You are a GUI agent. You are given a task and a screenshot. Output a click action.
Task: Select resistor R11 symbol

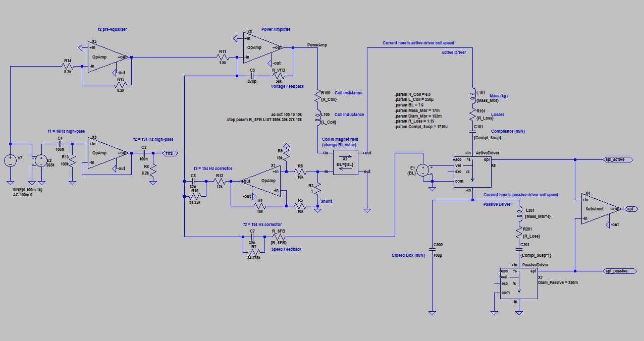223,57
